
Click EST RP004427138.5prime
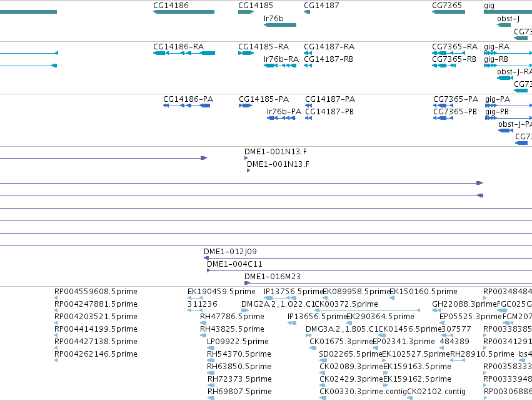pyautogui.click(x=96, y=342)
